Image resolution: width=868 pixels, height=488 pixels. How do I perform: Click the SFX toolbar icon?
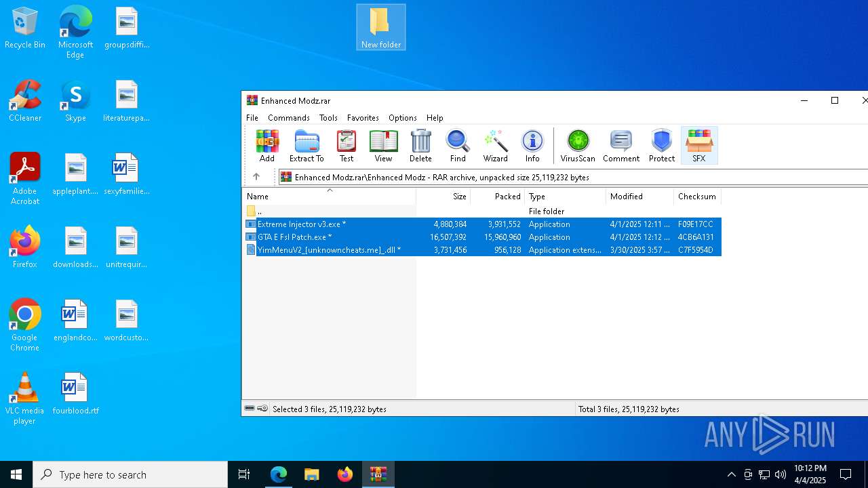pyautogui.click(x=699, y=146)
